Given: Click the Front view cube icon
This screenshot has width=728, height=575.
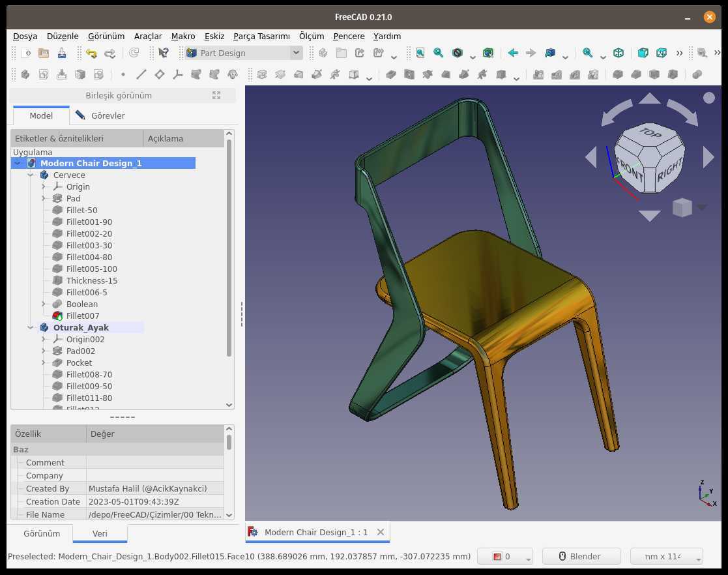Looking at the screenshot, I should tap(643, 53).
